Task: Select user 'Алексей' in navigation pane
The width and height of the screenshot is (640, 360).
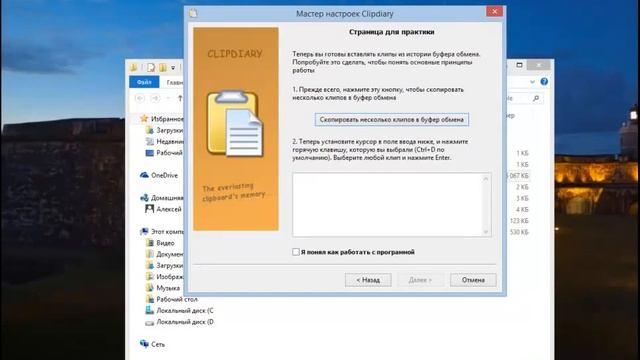Action: tap(169, 209)
